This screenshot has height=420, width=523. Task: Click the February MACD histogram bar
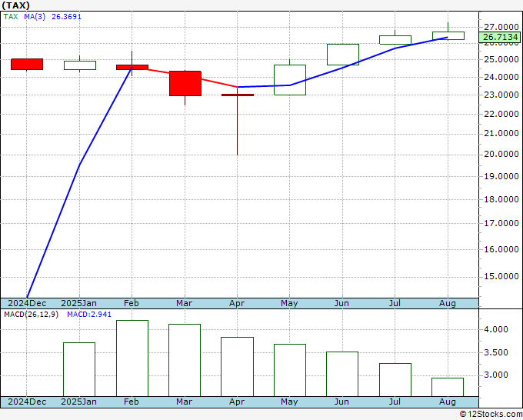(x=132, y=358)
